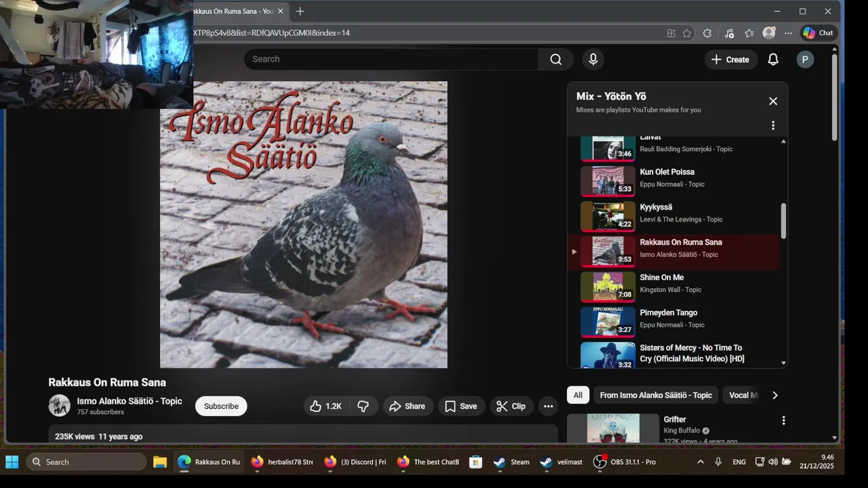Click the album art video player
The height and width of the screenshot is (488, 868).
pos(303,225)
